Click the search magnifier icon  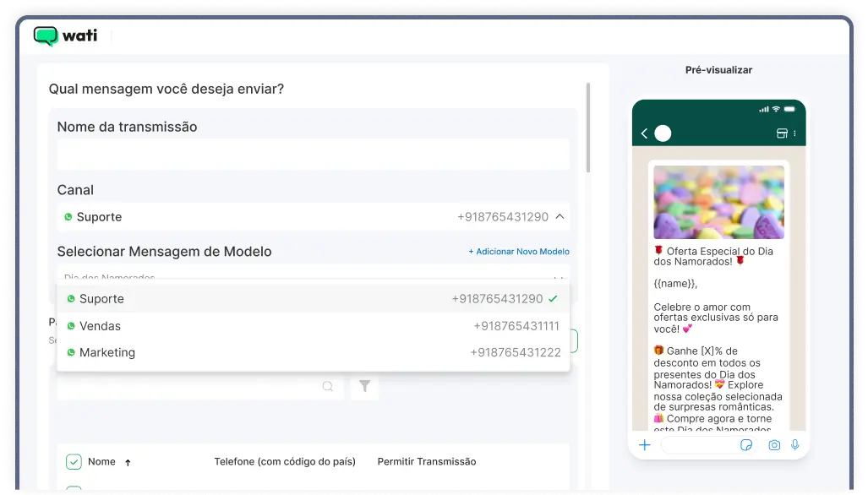(328, 386)
